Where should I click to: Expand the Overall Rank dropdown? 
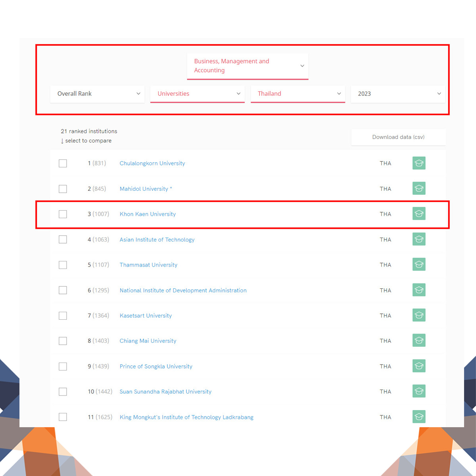(97, 94)
